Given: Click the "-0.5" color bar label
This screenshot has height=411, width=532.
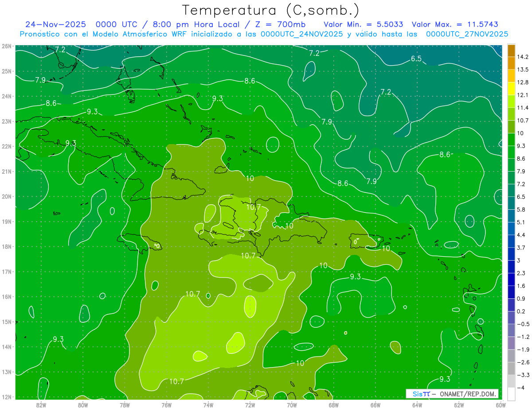Looking at the screenshot, I should point(524,324).
